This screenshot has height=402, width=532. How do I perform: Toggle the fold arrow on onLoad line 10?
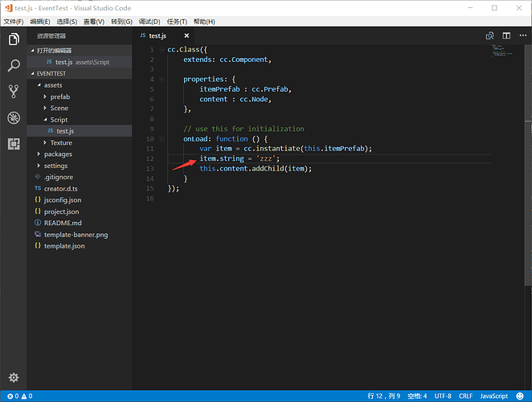tap(162, 139)
